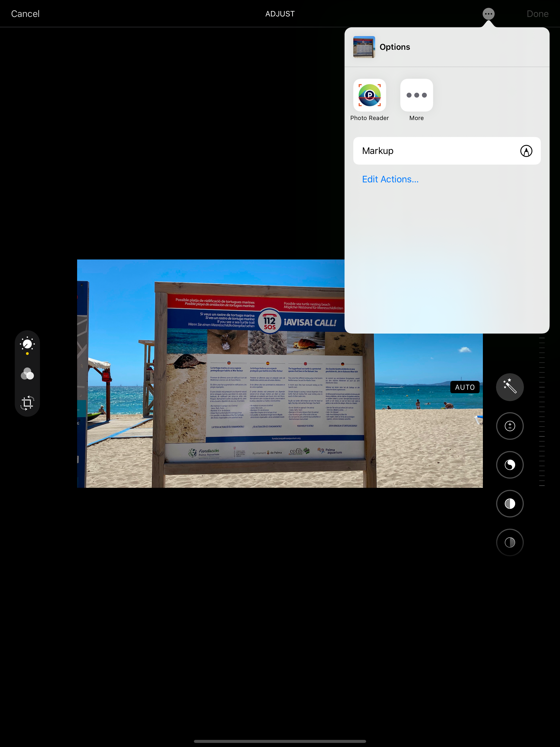This screenshot has width=560, height=747.
Task: Tap the photo thumbnail in Options header
Action: tap(364, 47)
